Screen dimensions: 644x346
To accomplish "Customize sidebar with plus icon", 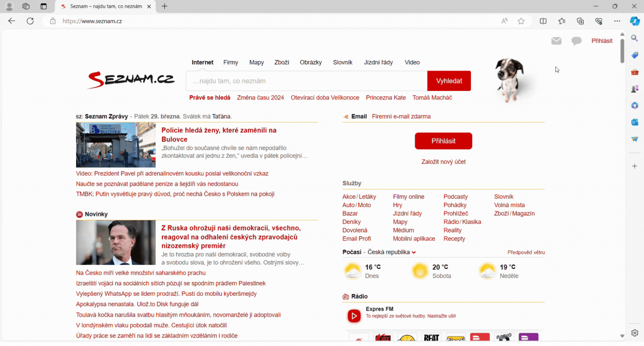I will click(x=635, y=166).
